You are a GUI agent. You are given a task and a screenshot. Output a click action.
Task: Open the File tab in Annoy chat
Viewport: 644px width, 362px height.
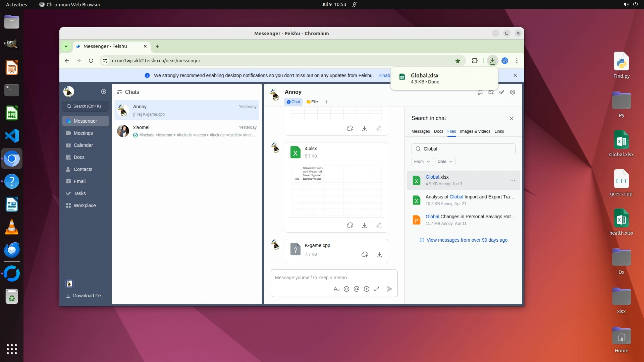click(312, 102)
